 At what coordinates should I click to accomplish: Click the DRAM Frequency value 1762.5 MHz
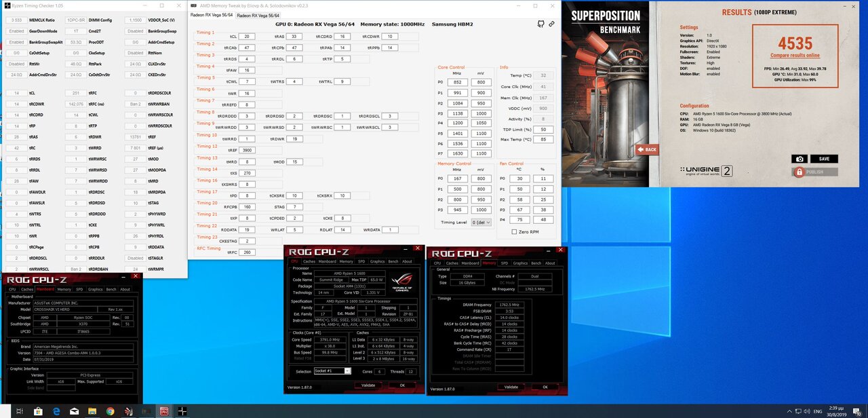click(509, 305)
